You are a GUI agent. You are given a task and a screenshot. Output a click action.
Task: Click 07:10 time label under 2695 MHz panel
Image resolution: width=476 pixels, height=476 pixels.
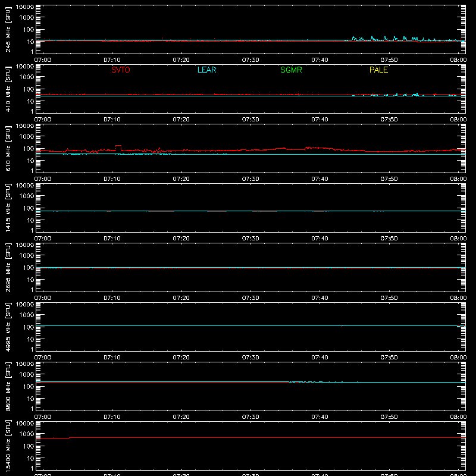[x=112, y=298]
